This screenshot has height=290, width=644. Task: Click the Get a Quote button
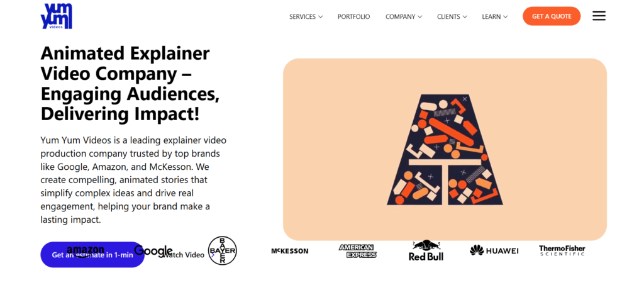[x=552, y=16]
